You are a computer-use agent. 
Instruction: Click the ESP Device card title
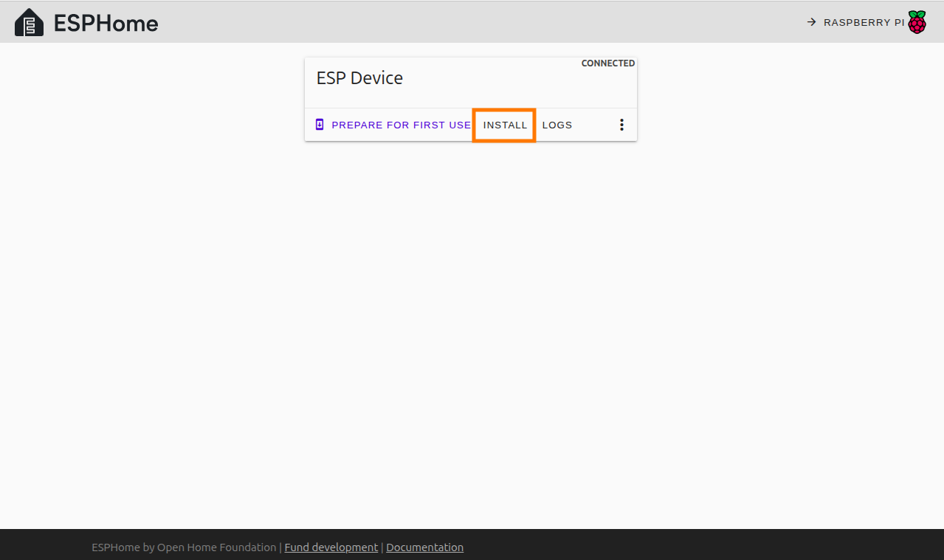point(359,77)
